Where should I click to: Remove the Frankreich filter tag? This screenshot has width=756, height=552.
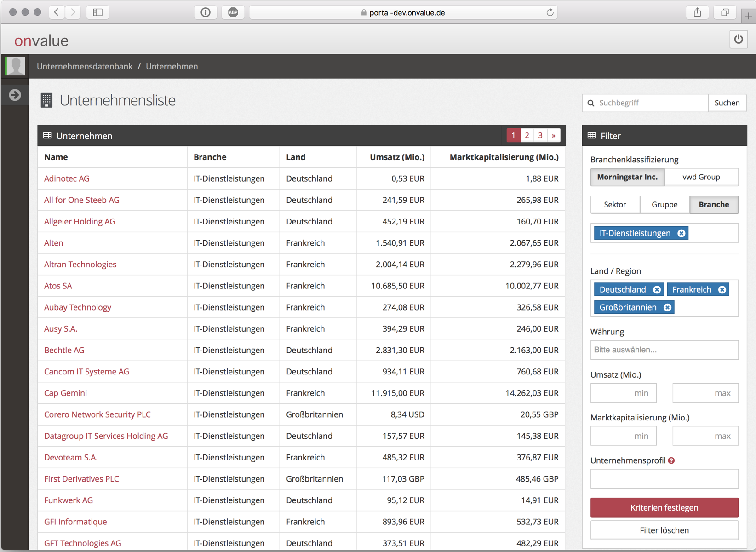coord(722,289)
